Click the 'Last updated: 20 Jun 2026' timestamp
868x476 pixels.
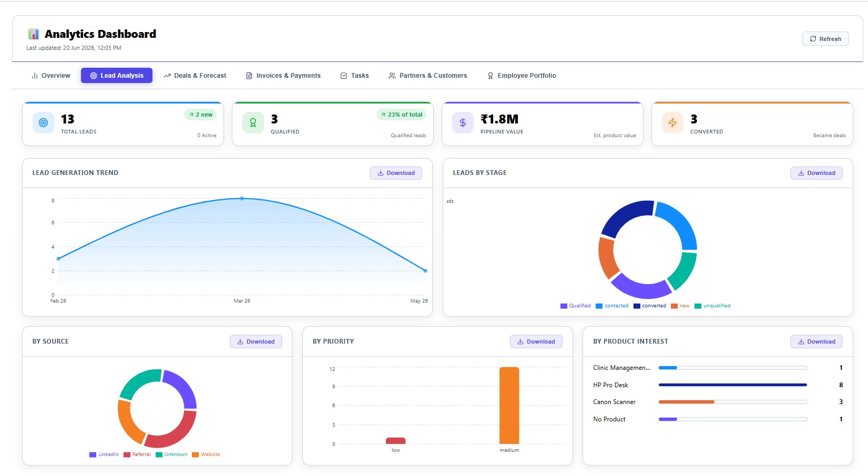(74, 48)
